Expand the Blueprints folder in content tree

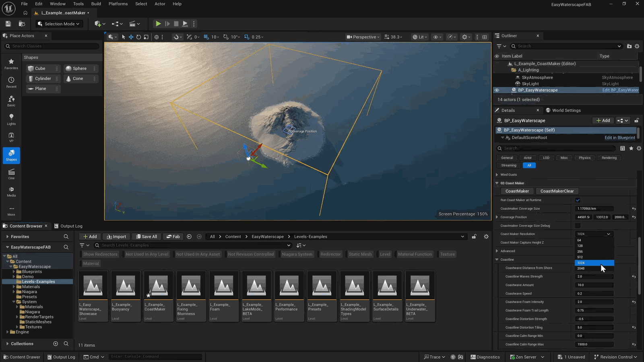pyautogui.click(x=14, y=271)
